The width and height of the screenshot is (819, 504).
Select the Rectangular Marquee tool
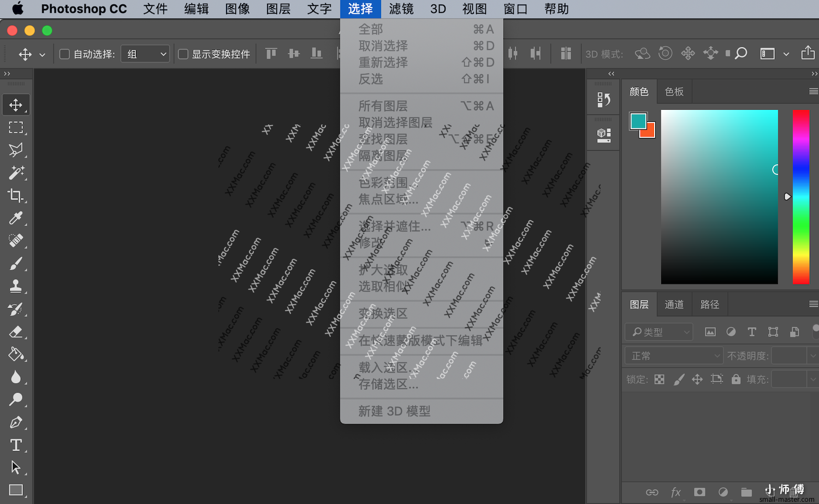(16, 127)
